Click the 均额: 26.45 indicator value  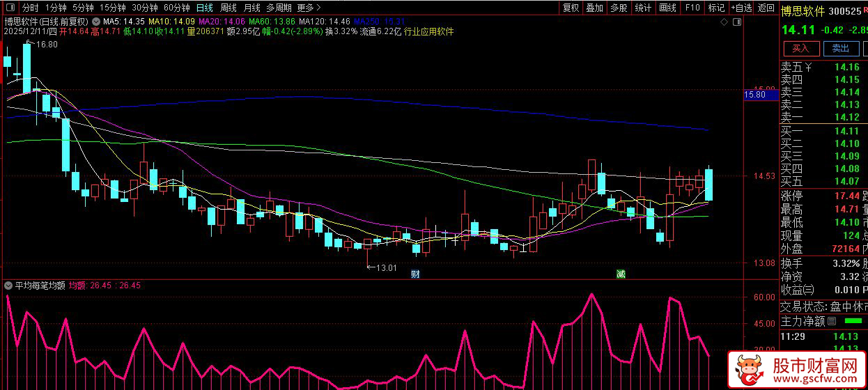point(91,286)
